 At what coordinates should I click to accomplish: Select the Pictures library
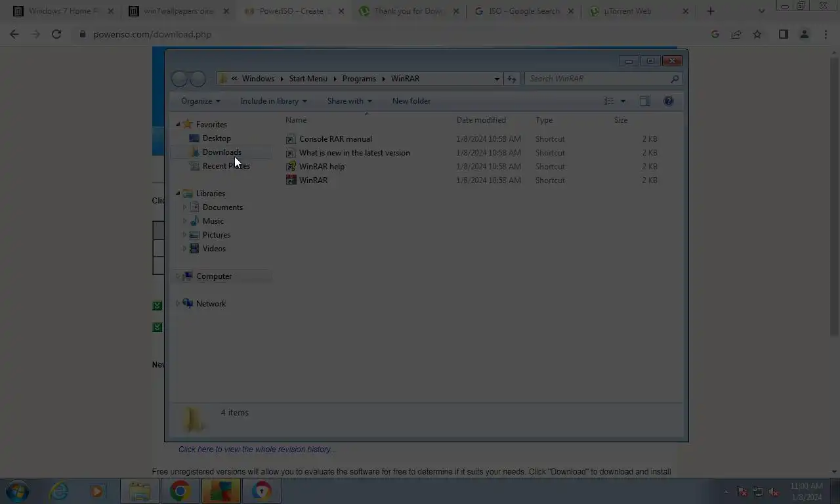pyautogui.click(x=217, y=235)
